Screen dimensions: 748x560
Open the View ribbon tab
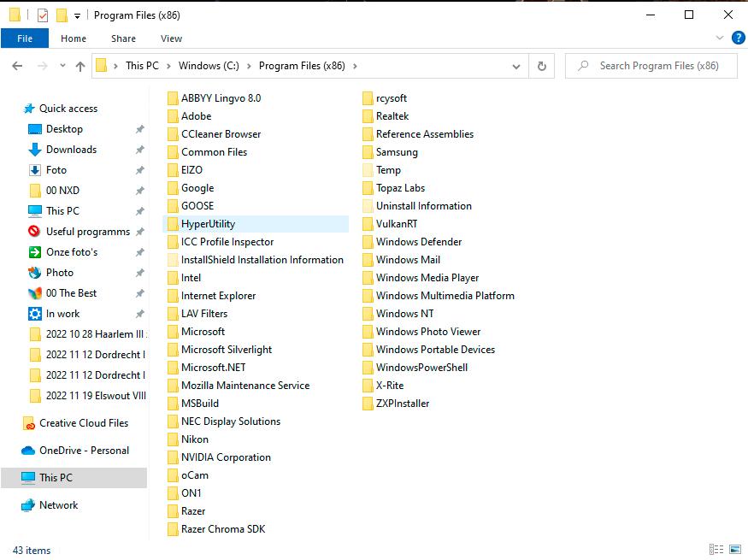pos(171,38)
